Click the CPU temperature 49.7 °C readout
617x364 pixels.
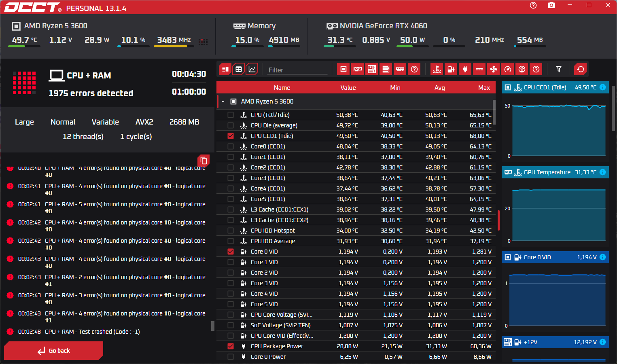click(24, 40)
